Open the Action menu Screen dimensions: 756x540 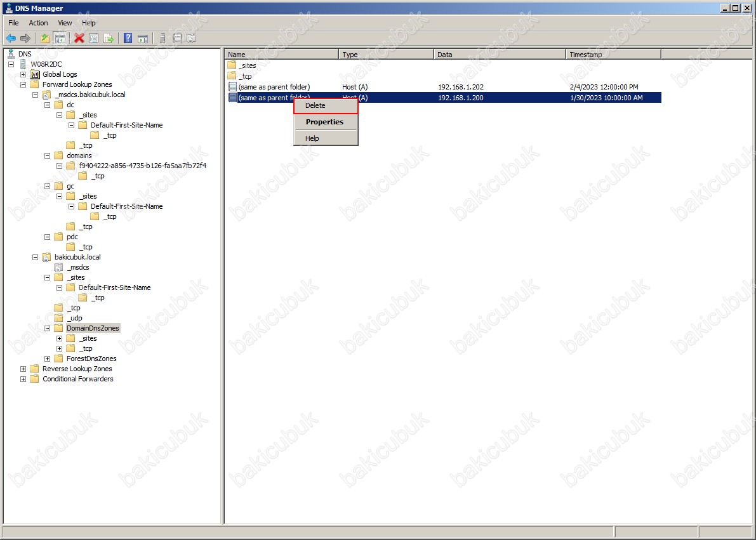point(38,23)
